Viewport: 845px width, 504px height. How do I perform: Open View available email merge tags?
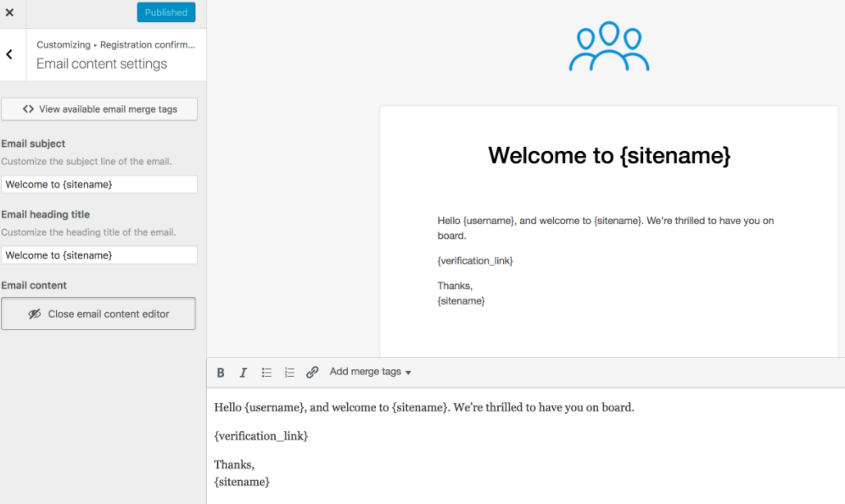pyautogui.click(x=99, y=109)
